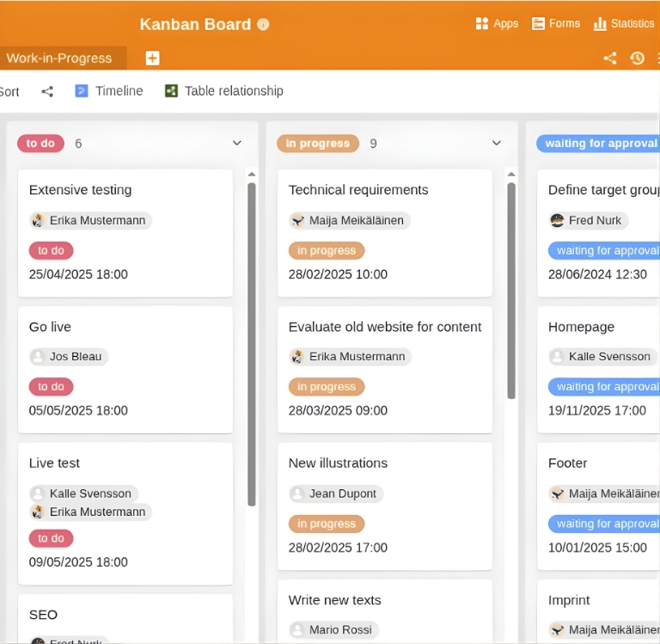Click Kalle Svensson on Live test card
Image resolution: width=660 pixels, height=644 pixels.
point(83,494)
